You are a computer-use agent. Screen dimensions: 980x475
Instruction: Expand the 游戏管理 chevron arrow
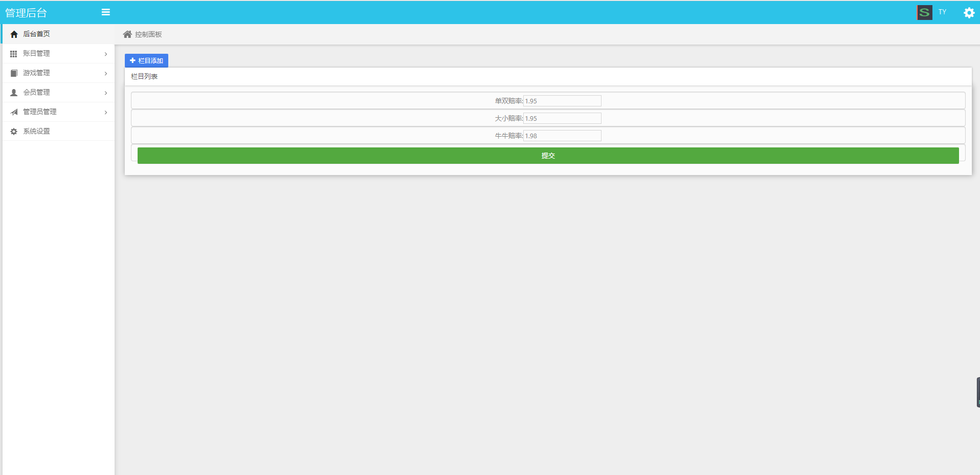pos(106,73)
